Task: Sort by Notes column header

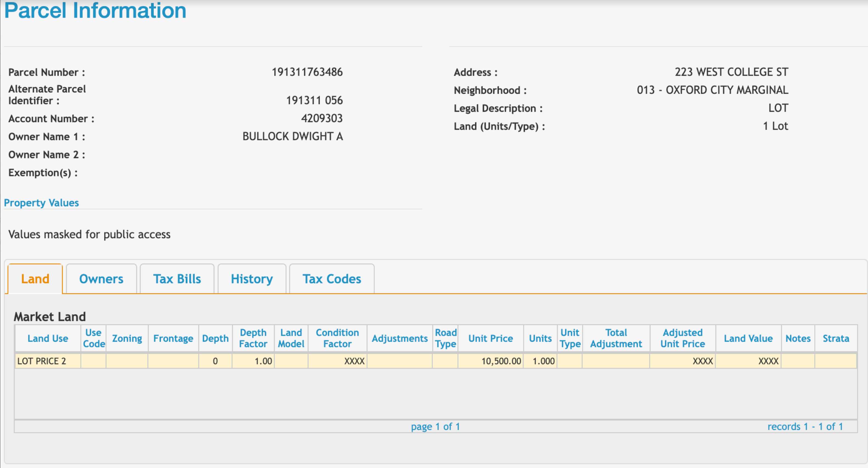Action: (x=798, y=338)
